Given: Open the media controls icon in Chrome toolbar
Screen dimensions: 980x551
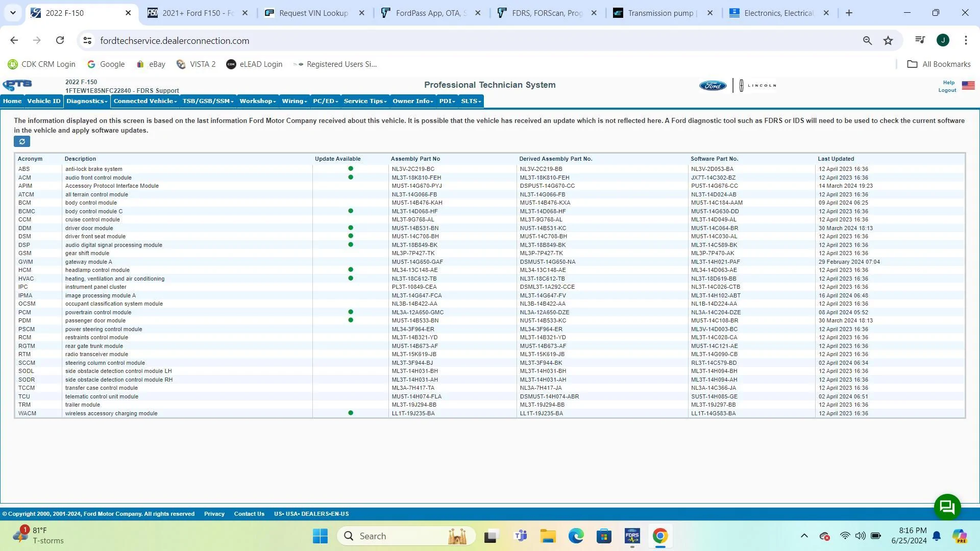Looking at the screenshot, I should pyautogui.click(x=920, y=40).
